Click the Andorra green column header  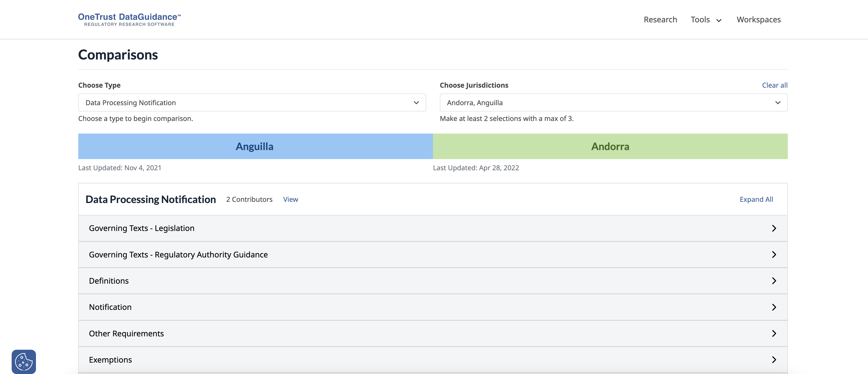click(x=610, y=146)
